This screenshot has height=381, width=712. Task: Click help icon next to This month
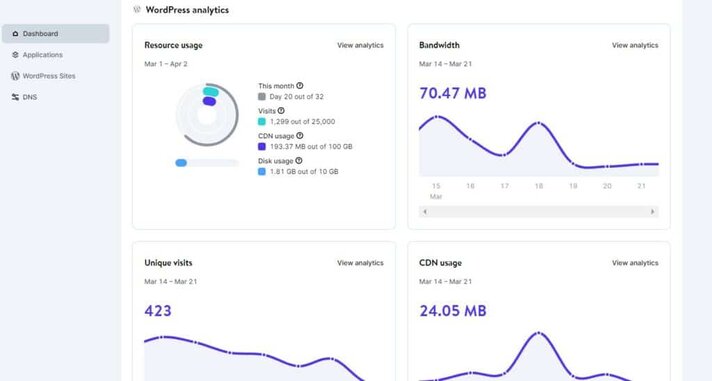300,85
